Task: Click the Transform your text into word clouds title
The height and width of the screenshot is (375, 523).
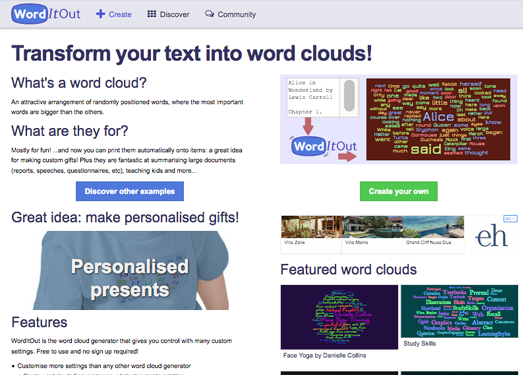Action: coord(191,53)
